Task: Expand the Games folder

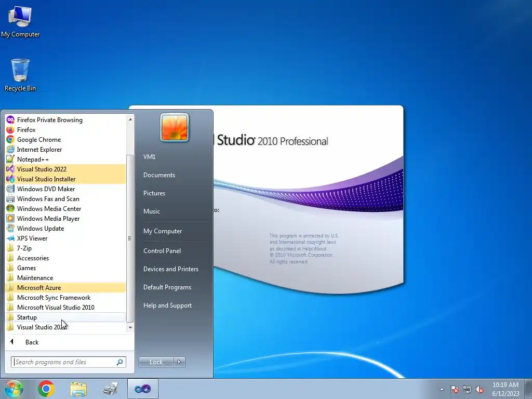Action: tap(66, 268)
